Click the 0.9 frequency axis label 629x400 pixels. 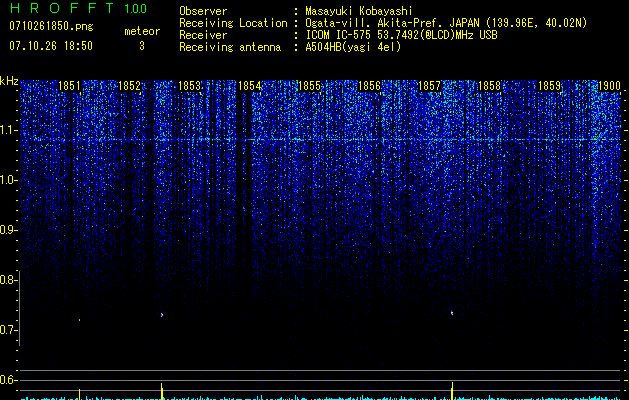click(x=7, y=230)
